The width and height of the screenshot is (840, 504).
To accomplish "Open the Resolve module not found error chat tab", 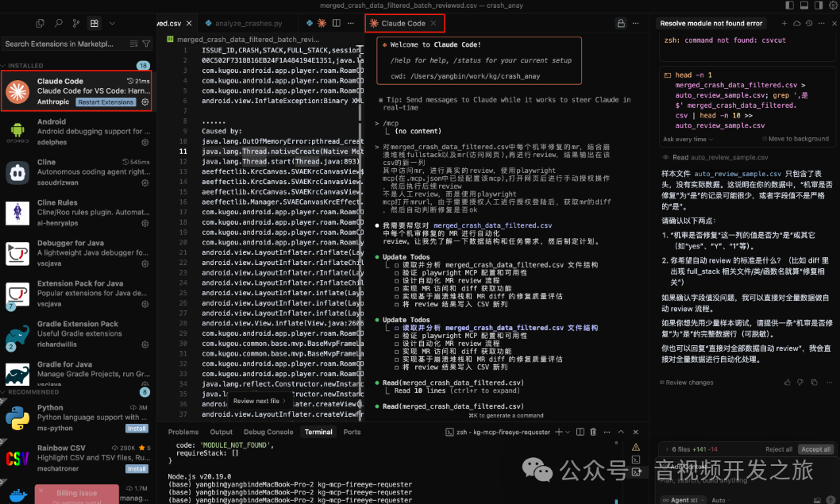I will point(711,24).
